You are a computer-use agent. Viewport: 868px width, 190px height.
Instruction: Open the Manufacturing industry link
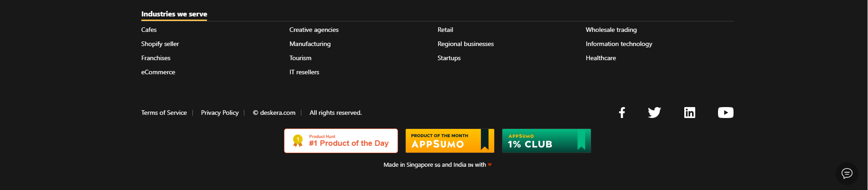point(310,44)
